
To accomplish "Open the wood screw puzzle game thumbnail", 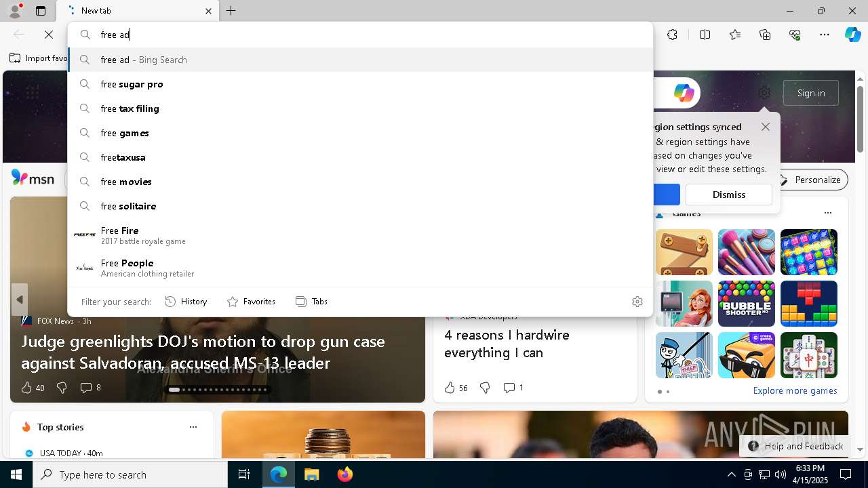I will pyautogui.click(x=684, y=252).
